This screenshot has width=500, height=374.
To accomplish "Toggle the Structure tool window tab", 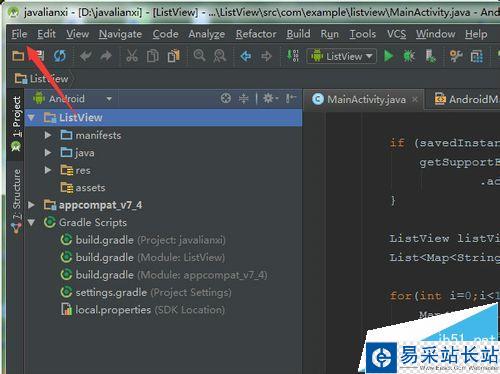I will click(x=16, y=201).
